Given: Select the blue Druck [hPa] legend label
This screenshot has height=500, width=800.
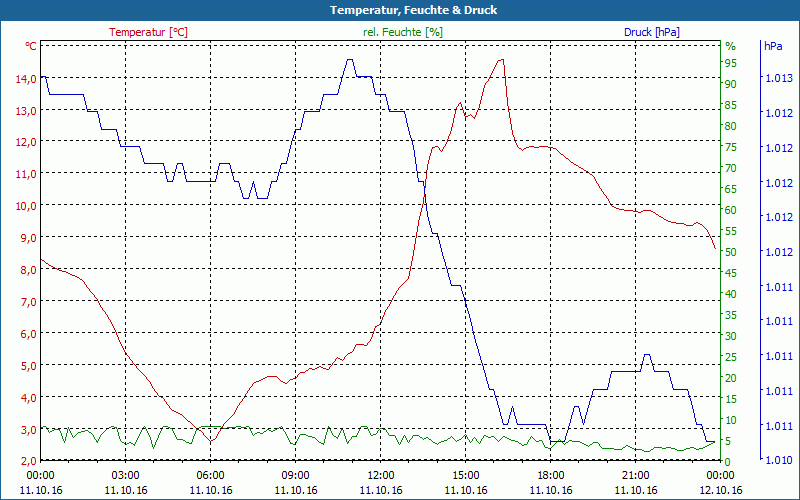Looking at the screenshot, I should tap(651, 32).
